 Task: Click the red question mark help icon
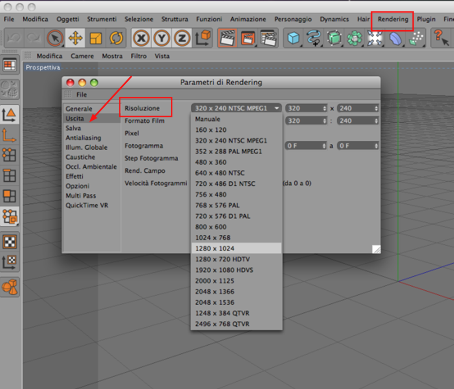coord(441,37)
